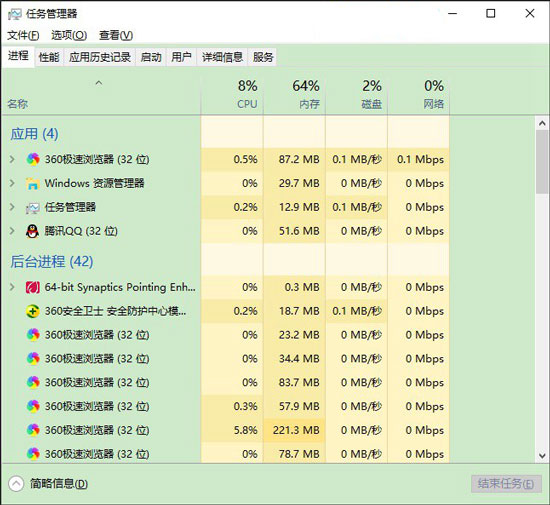Collapse to 简略信息 with the circle arrow
550x505 pixels.
(x=16, y=484)
